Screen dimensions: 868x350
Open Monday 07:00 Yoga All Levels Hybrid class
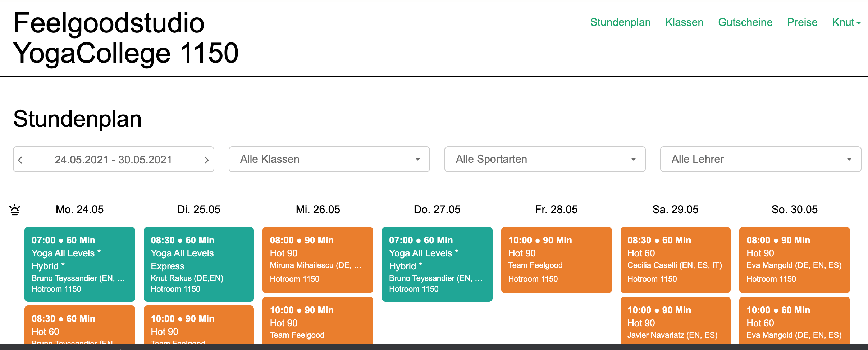(x=79, y=264)
